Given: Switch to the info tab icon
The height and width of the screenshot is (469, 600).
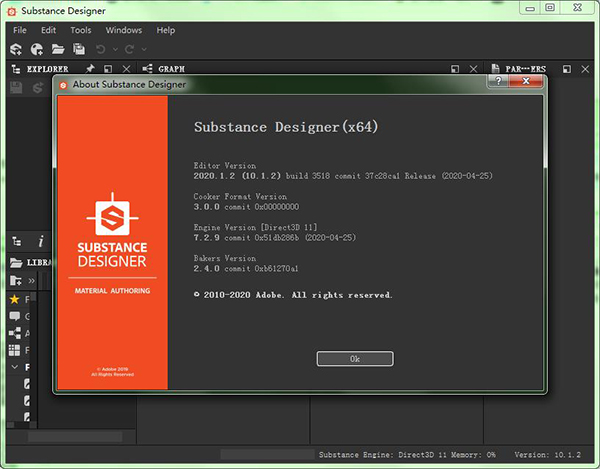Looking at the screenshot, I should point(41,241).
